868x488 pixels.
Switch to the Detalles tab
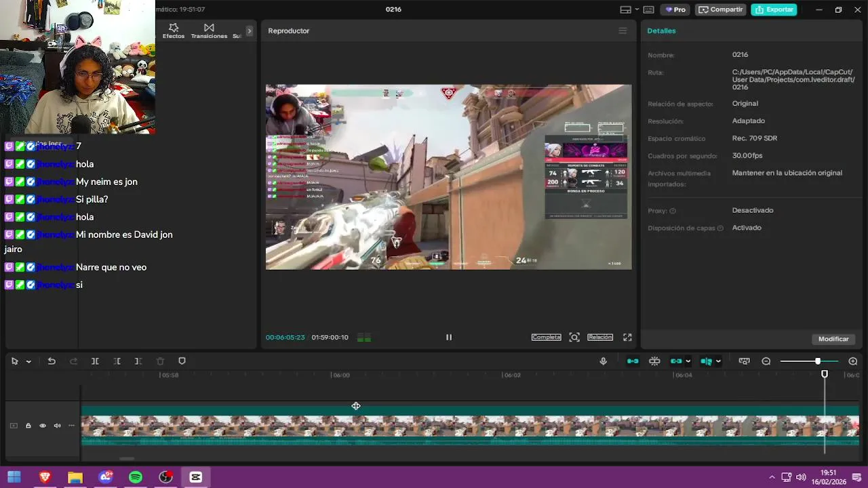(661, 30)
